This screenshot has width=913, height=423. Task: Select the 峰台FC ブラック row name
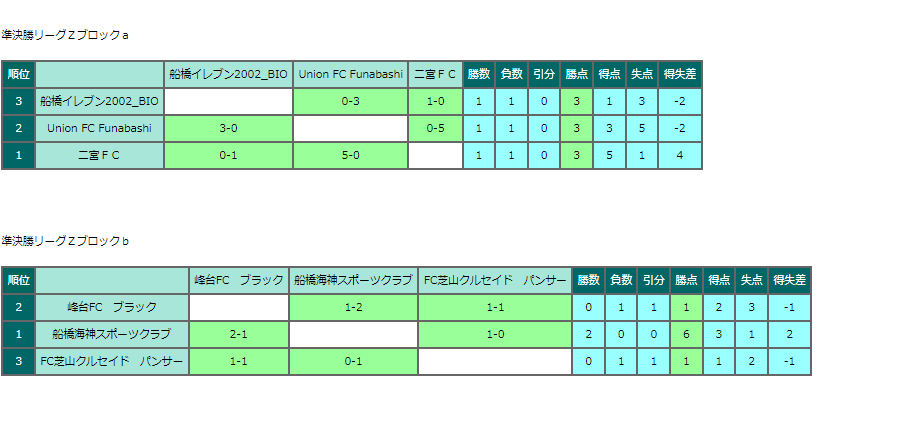[x=112, y=307]
